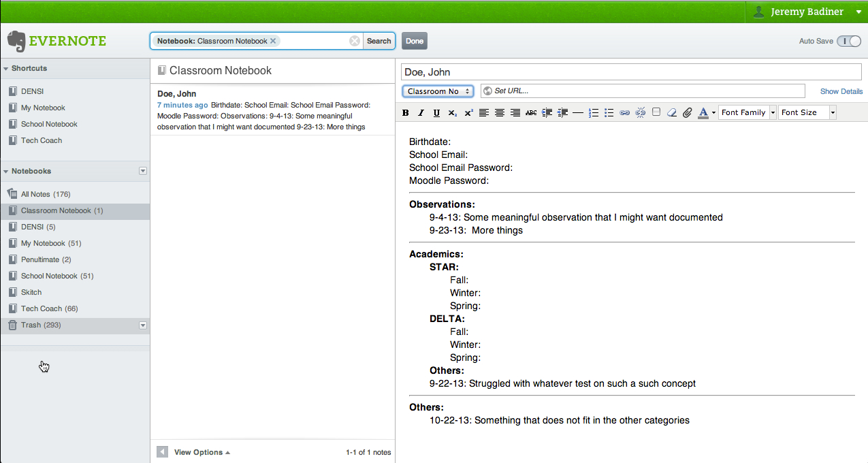Open the font color dropdown arrow
This screenshot has height=463, width=868.
click(713, 113)
